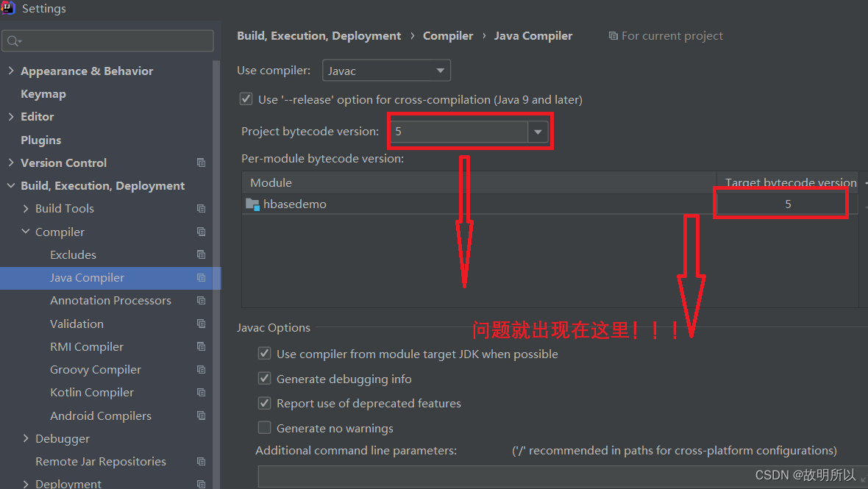The width and height of the screenshot is (868, 489).
Task: Toggle '--release' option for cross-compilation checkbox
Action: [x=246, y=99]
